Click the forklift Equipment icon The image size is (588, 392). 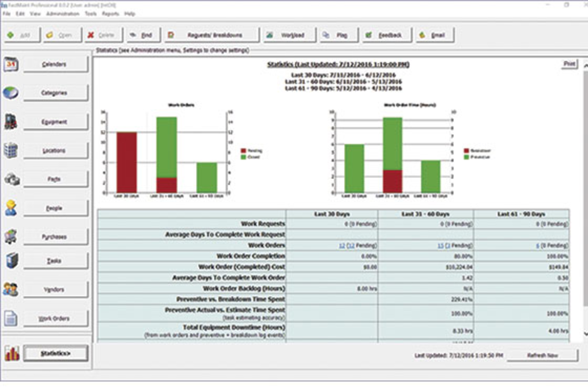pyautogui.click(x=11, y=122)
